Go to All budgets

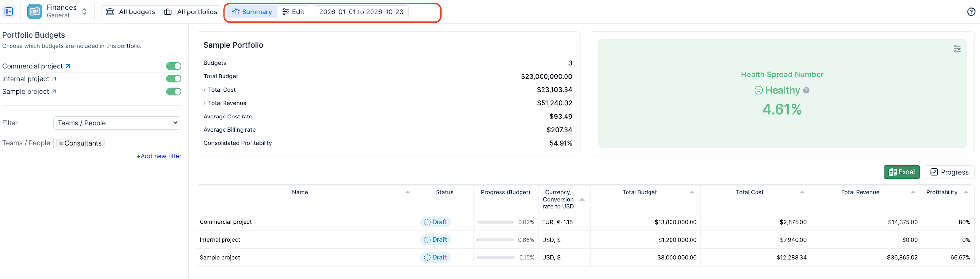pos(131,12)
